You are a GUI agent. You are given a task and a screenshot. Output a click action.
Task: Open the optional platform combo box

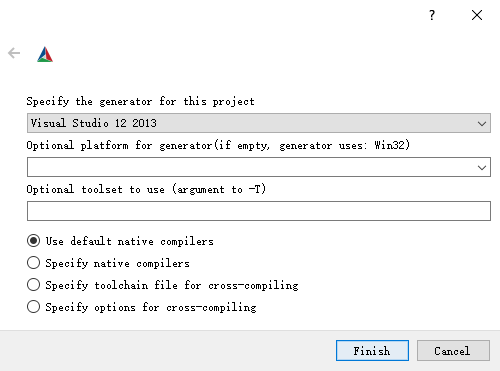pyautogui.click(x=259, y=167)
